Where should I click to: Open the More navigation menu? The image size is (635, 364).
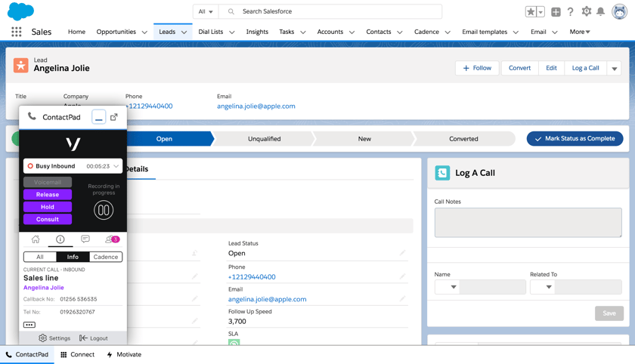pyautogui.click(x=580, y=32)
